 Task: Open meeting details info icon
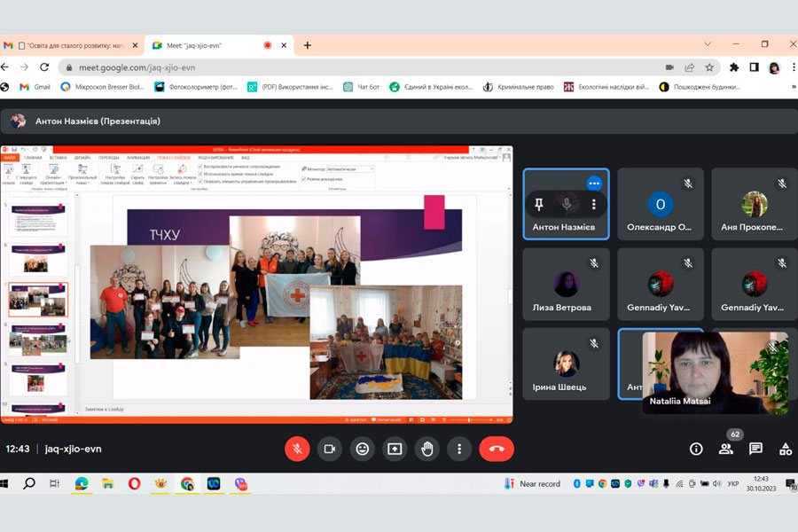point(696,449)
